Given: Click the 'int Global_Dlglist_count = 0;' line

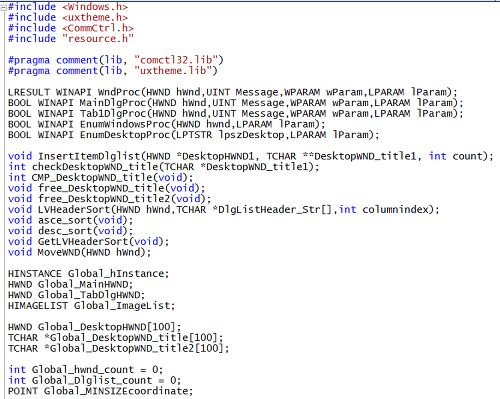Looking at the screenshot, I should coord(95,380).
